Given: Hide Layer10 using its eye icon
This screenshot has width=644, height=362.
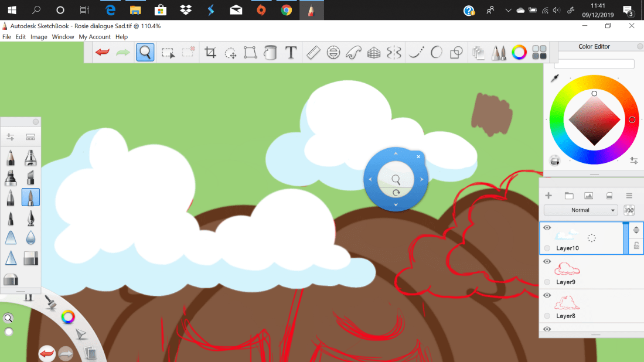Looking at the screenshot, I should [x=547, y=228].
